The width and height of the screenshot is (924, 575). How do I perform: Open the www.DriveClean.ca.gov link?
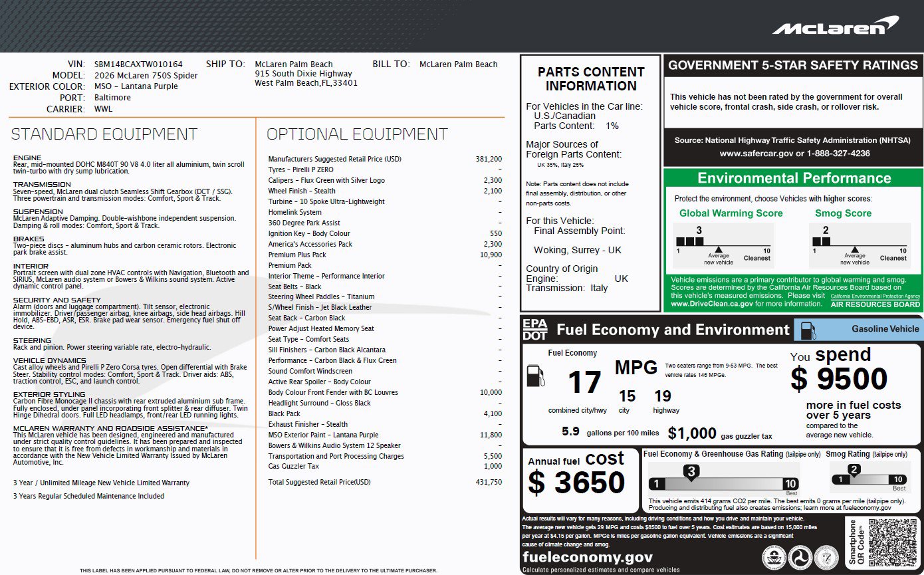pos(711,304)
